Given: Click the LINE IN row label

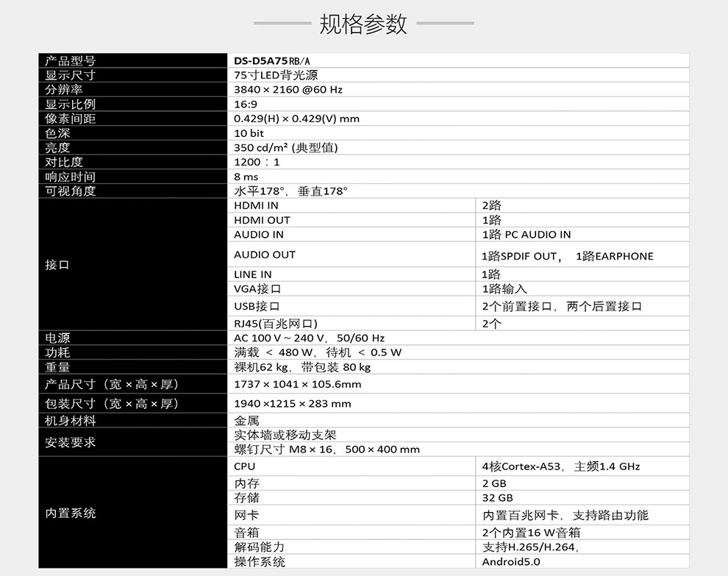Looking at the screenshot, I should pos(253,274).
